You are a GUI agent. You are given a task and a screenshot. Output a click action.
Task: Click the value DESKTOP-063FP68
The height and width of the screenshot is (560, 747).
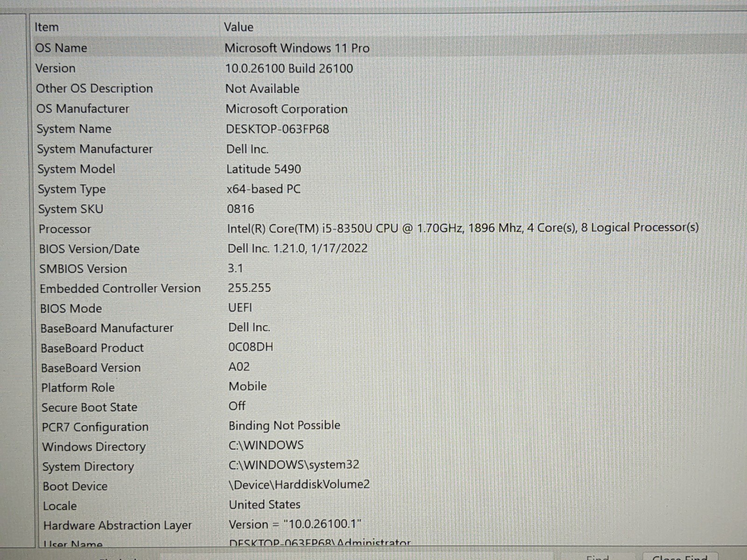coord(277,129)
